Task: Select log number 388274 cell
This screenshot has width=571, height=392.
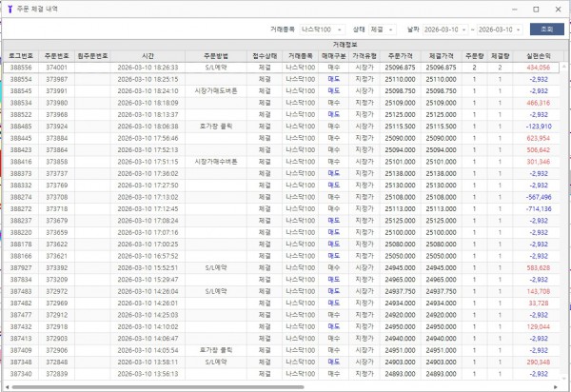Action: pos(21,197)
